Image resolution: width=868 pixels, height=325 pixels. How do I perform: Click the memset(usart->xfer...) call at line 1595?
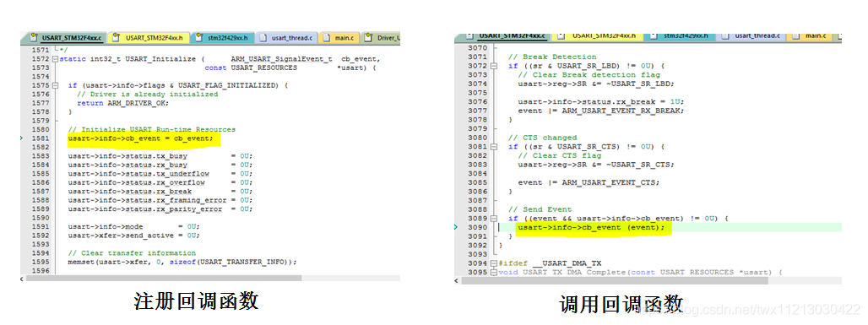[182, 263]
